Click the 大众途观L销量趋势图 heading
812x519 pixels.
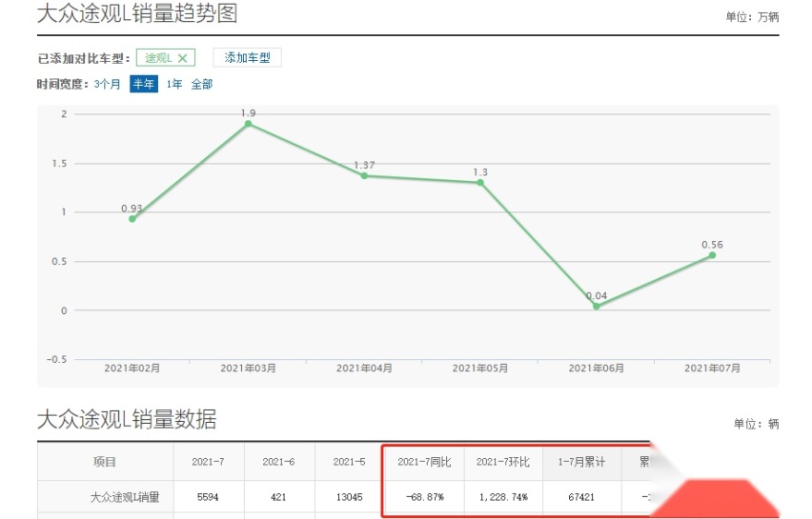click(137, 13)
